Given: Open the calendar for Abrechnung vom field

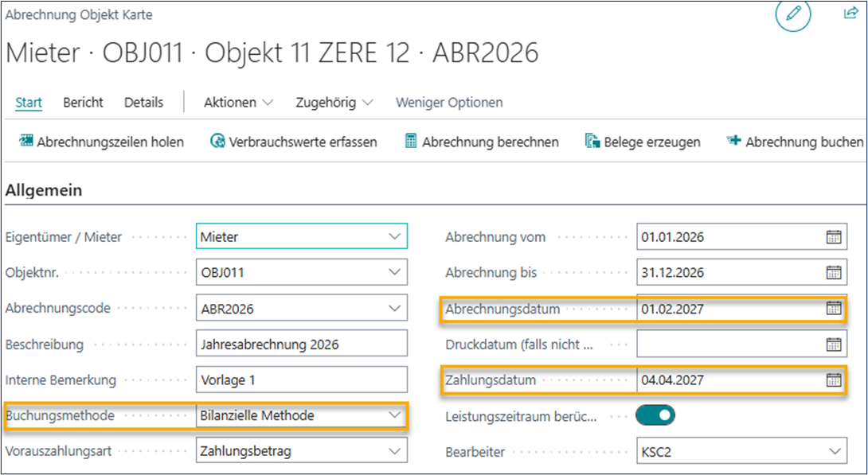Looking at the screenshot, I should pyautogui.click(x=834, y=236).
